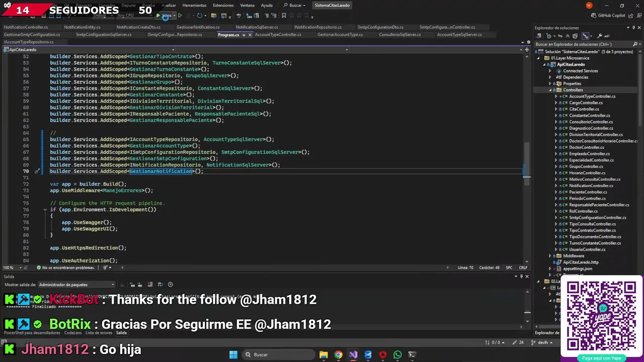Viewport: 644px width, 362px height.
Task: Open PowerShell para desarrolladores tab
Action: pyautogui.click(x=32, y=333)
